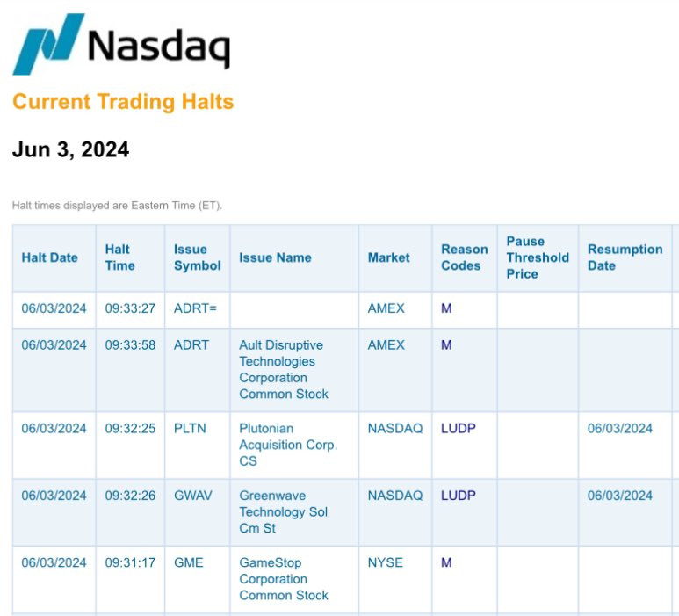679x616 pixels.
Task: Click the Pause Threshold Price header
Action: [x=538, y=257]
